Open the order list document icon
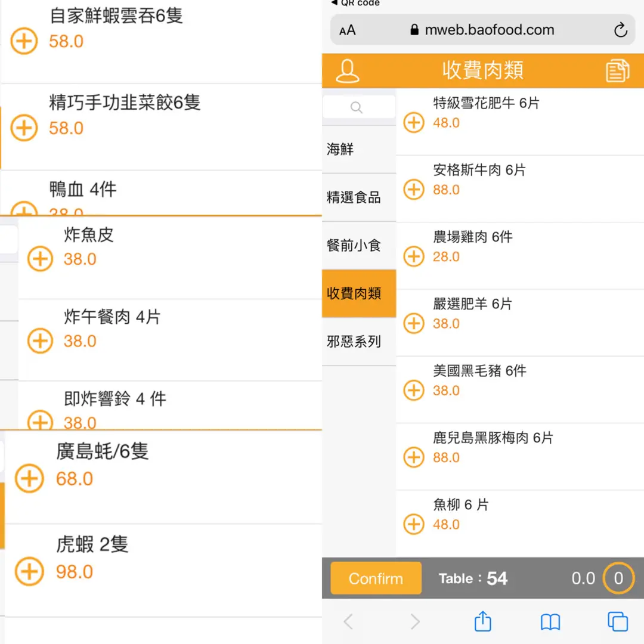Screen dimensions: 644x644 (x=618, y=71)
